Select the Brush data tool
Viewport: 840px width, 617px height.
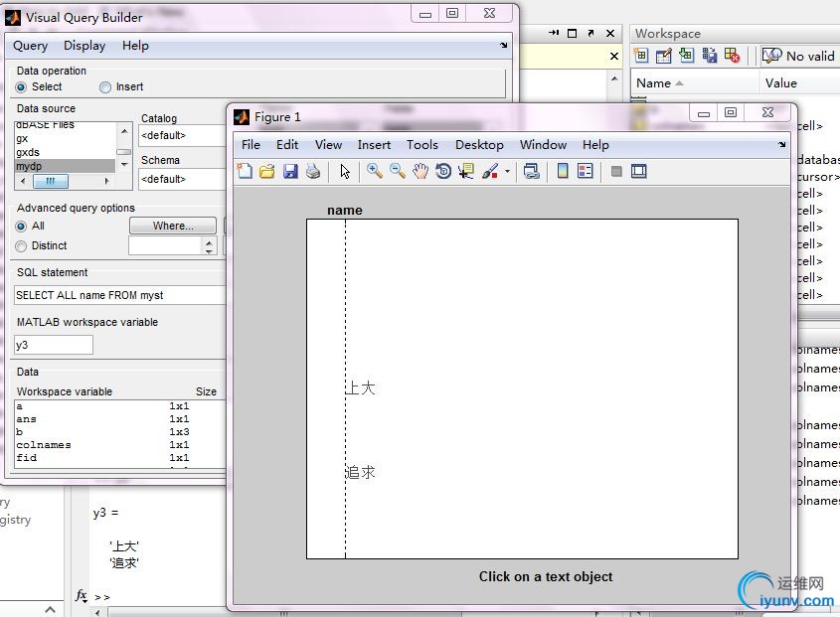coord(490,171)
